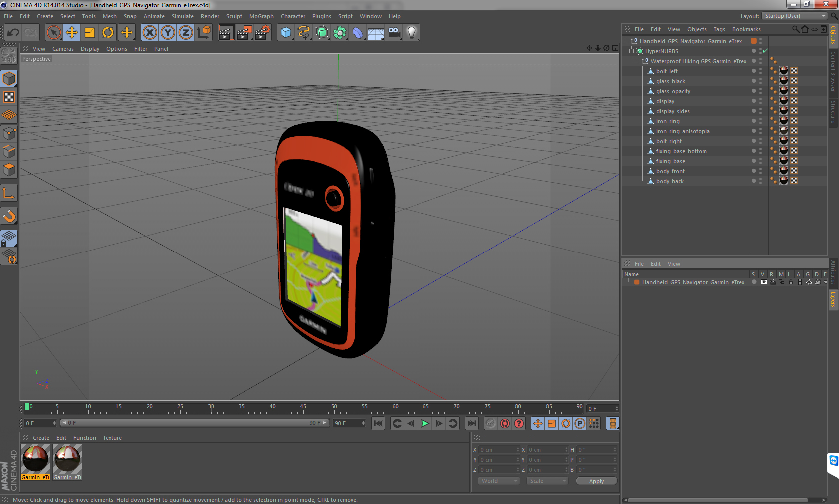Open the spline pen tools icon
The width and height of the screenshot is (839, 504).
click(x=304, y=33)
